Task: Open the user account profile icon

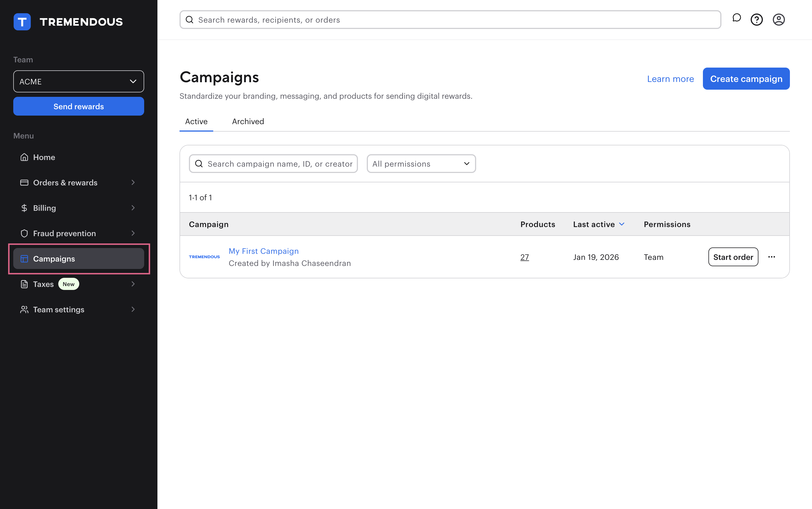Action: tap(778, 20)
